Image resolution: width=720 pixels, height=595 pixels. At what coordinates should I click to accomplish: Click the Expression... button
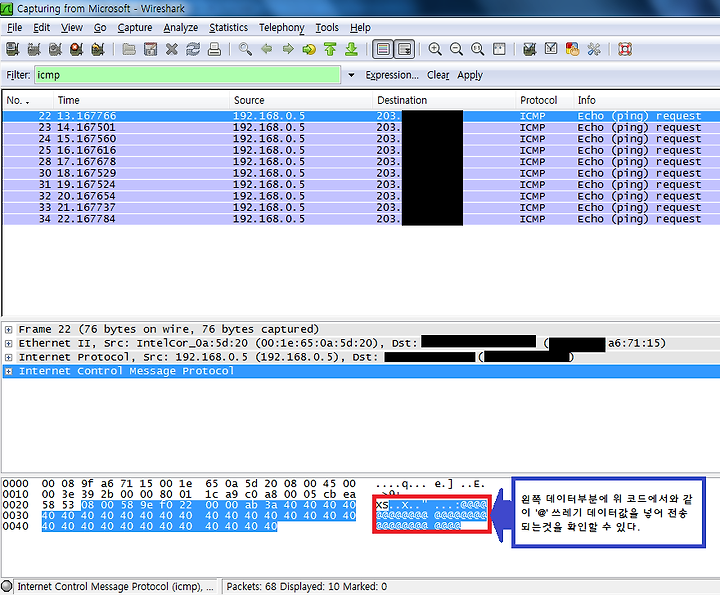[392, 75]
